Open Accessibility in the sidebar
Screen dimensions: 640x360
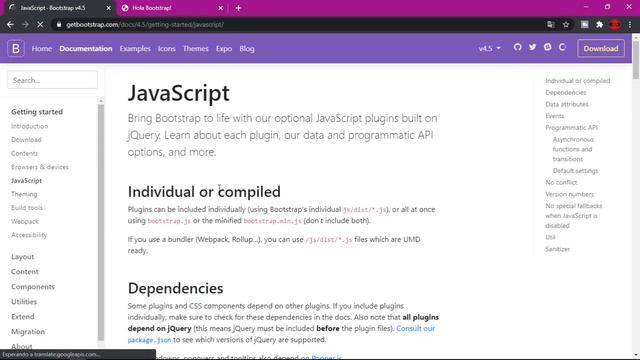[29, 235]
